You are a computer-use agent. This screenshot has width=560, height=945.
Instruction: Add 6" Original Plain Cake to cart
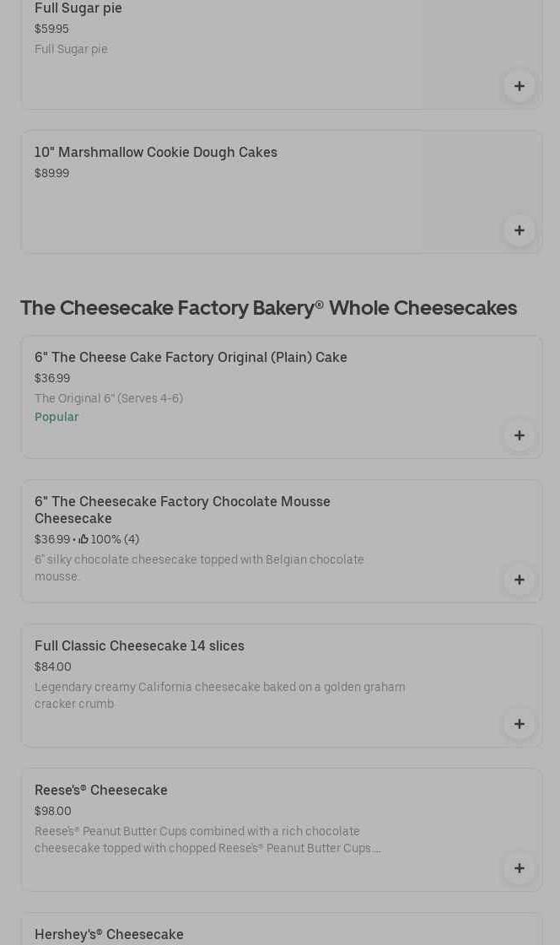[519, 435]
